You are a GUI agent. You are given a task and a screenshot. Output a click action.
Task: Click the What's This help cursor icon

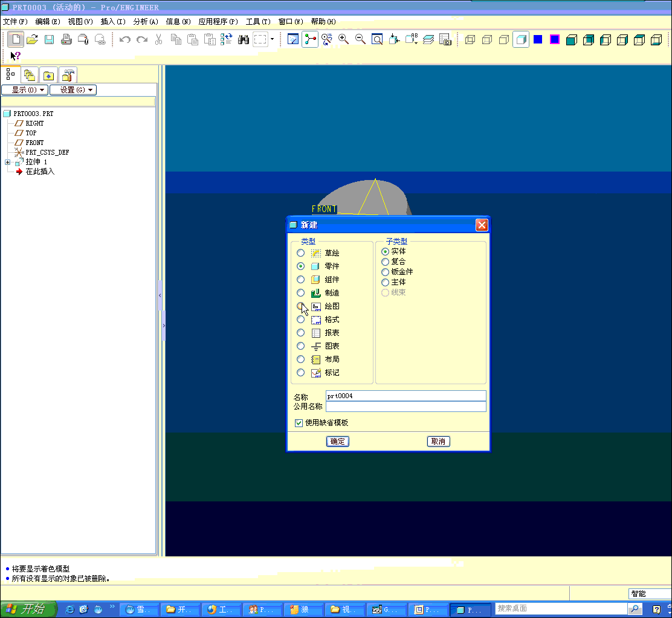(16, 56)
